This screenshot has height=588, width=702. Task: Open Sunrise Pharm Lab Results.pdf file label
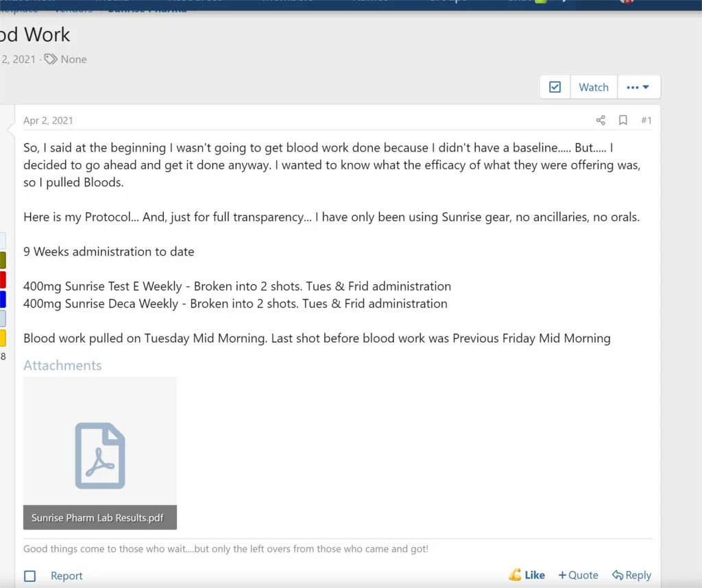coord(98,518)
